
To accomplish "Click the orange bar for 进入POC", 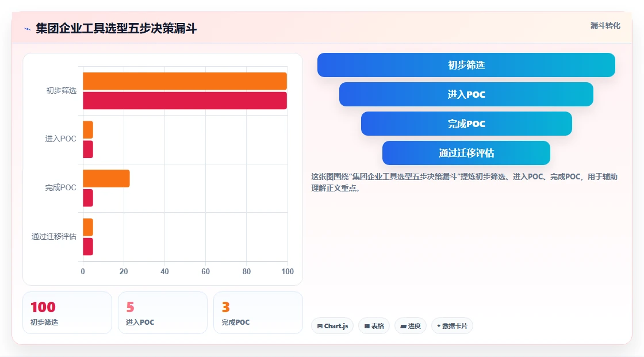I will coord(88,130).
